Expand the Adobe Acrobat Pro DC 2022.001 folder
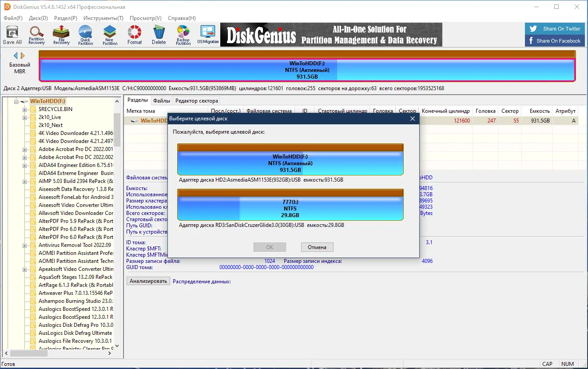Viewport: 588px width, 369px height. coord(25,149)
